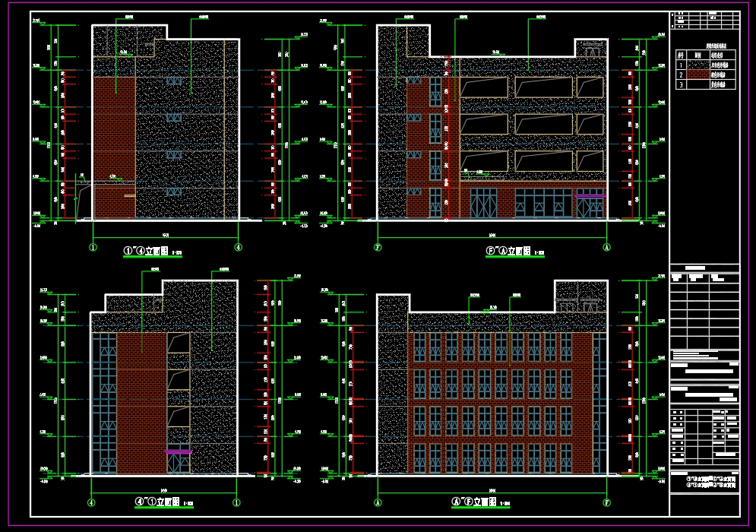Click axis bubble ④ under the bottom-left elevation
The image size is (756, 532).
pos(91,502)
